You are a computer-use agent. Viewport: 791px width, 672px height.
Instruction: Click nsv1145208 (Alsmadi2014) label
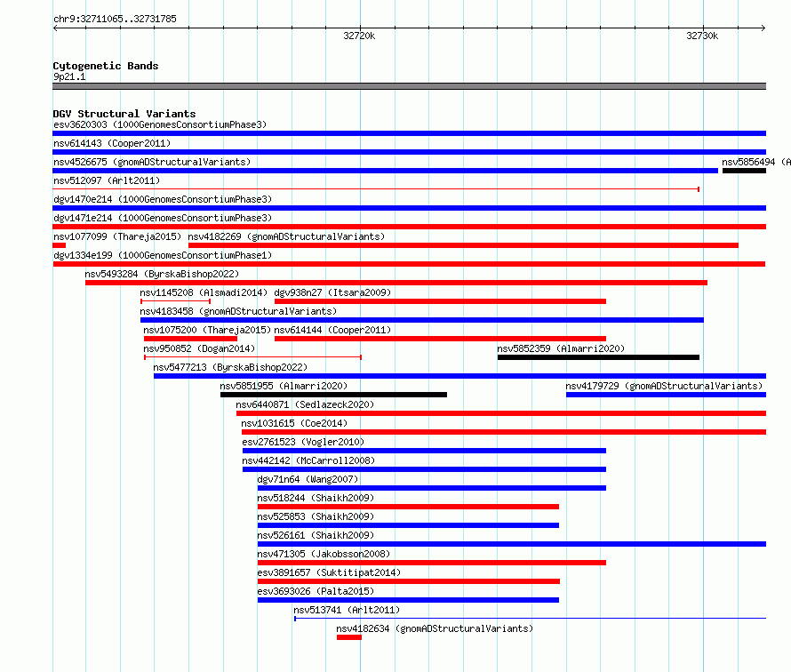204,292
